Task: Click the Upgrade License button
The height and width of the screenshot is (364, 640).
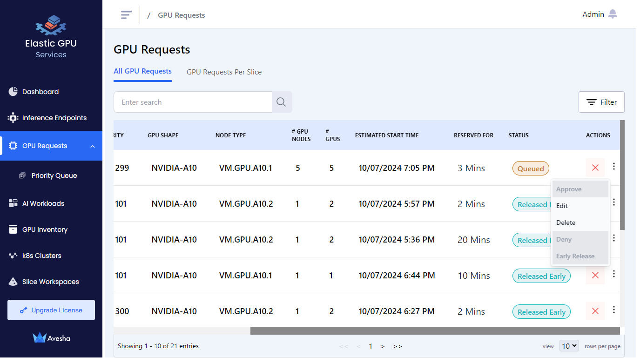Action: (51, 310)
